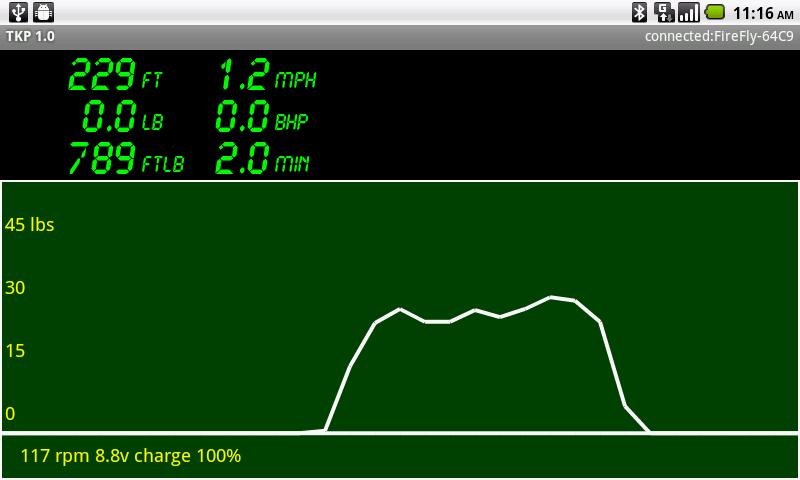
Task: Tap the connected:FireFly-64C9 status text
Action: coord(719,36)
